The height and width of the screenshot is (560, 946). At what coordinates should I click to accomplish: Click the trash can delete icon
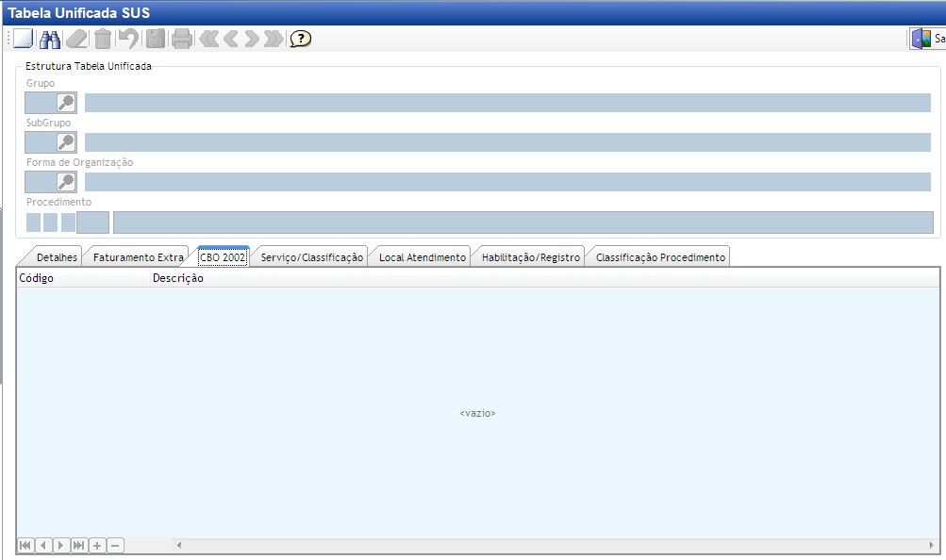click(103, 40)
